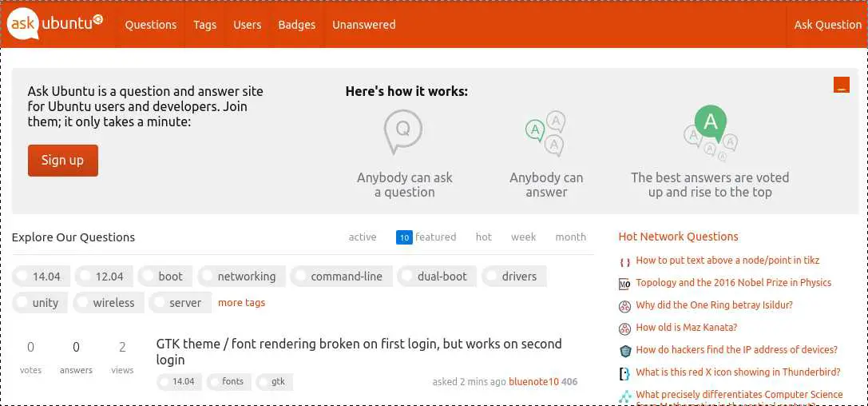Image resolution: width=868 pixels, height=406 pixels.
Task: Click the gtk tag under the question
Action: tap(274, 382)
